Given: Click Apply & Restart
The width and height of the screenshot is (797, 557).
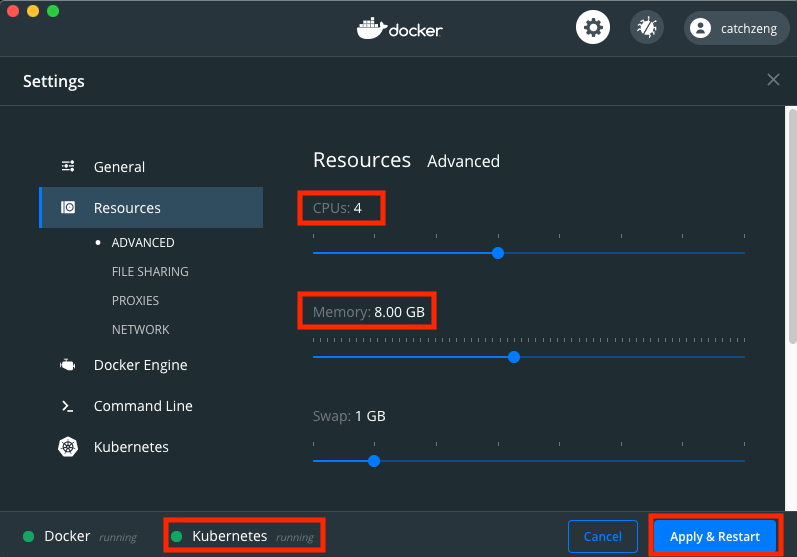Looking at the screenshot, I should point(715,537).
